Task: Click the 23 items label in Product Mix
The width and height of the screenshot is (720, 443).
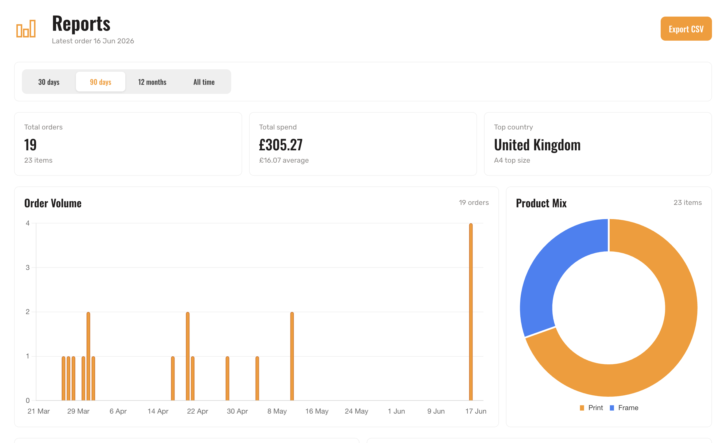Action: (687, 202)
